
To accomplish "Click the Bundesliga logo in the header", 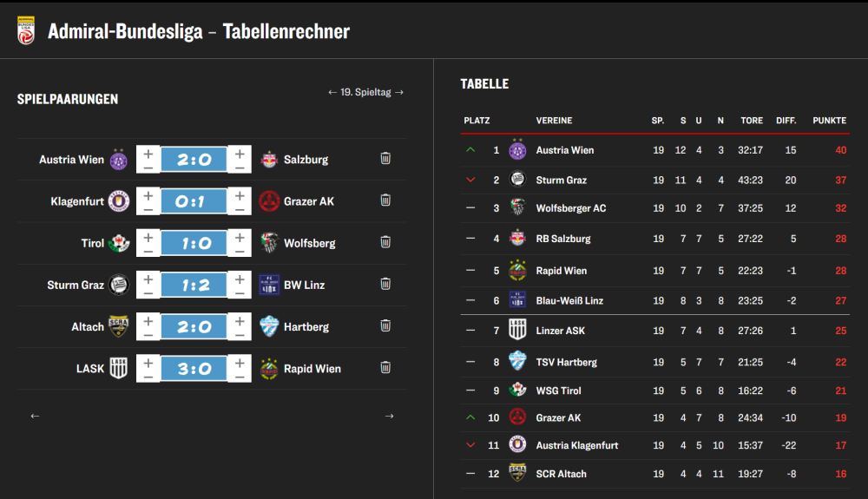I will coord(26,31).
